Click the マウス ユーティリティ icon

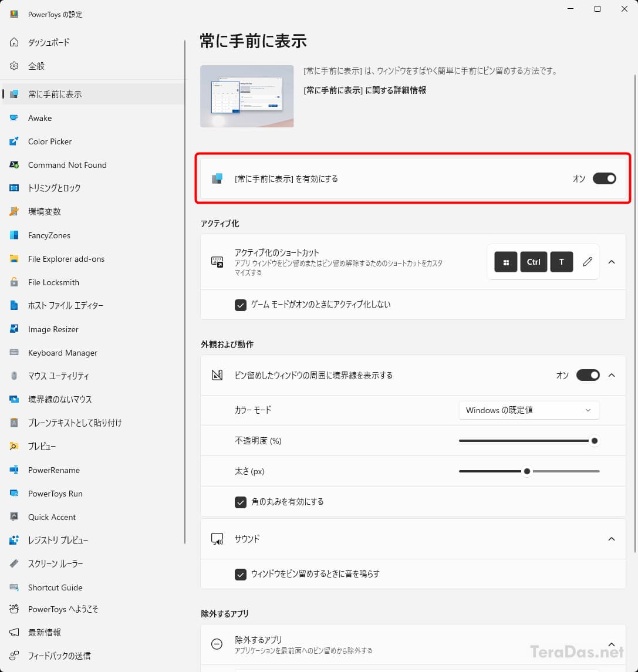coord(14,376)
